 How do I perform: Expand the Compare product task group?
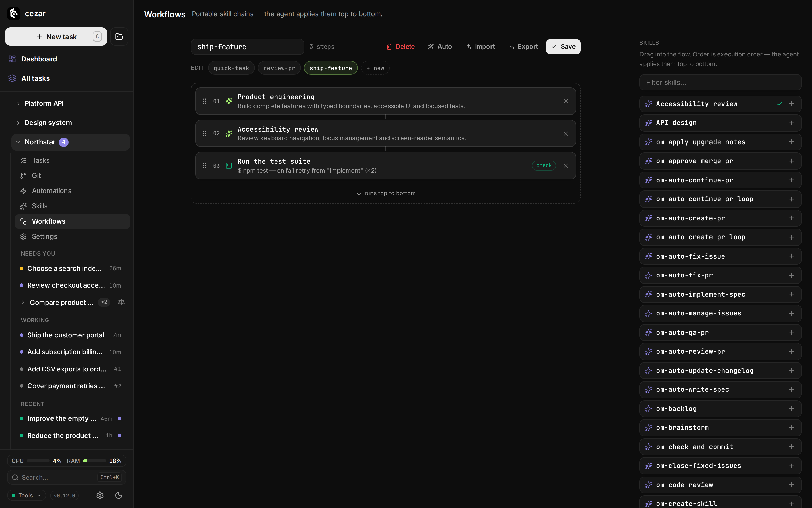tap(23, 302)
